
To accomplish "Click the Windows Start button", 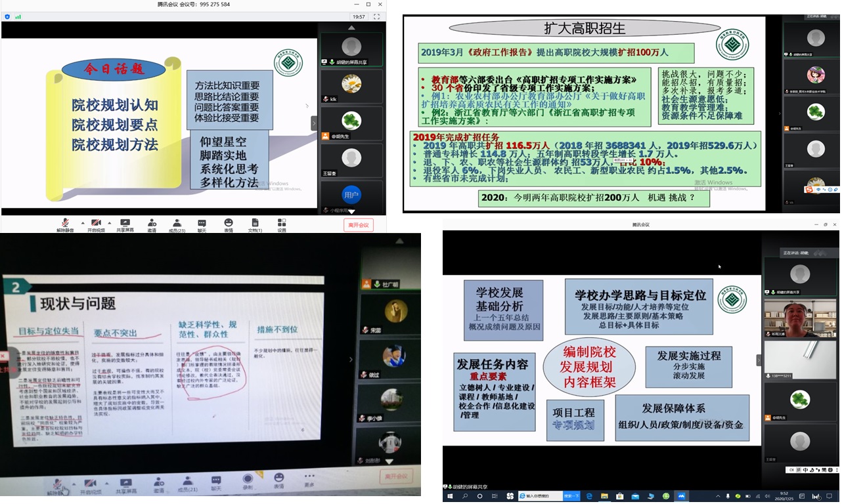I will [x=450, y=496].
